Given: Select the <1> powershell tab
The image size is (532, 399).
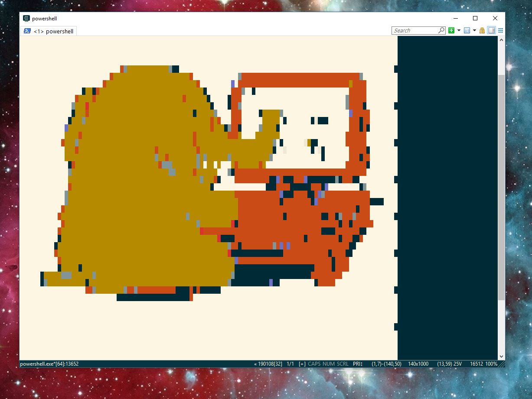Looking at the screenshot, I should [49, 31].
